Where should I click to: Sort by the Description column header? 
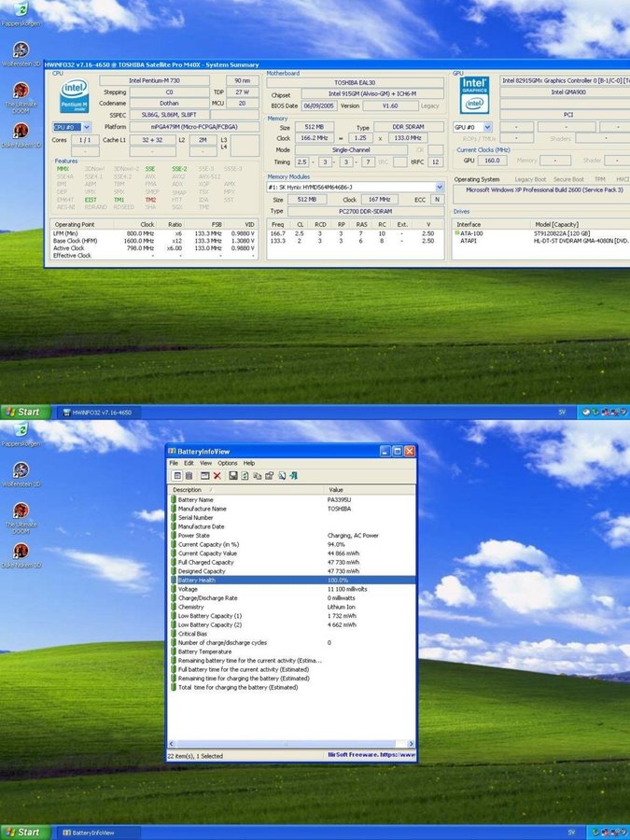click(245, 490)
